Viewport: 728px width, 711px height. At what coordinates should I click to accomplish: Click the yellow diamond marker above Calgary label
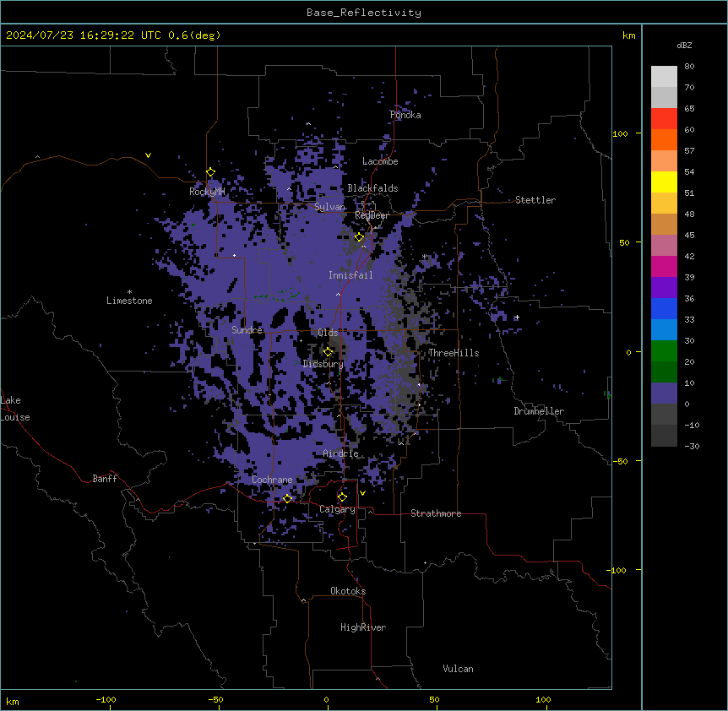(x=342, y=497)
